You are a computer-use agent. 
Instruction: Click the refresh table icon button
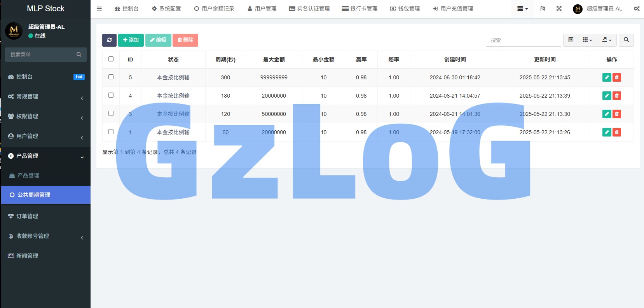[109, 40]
